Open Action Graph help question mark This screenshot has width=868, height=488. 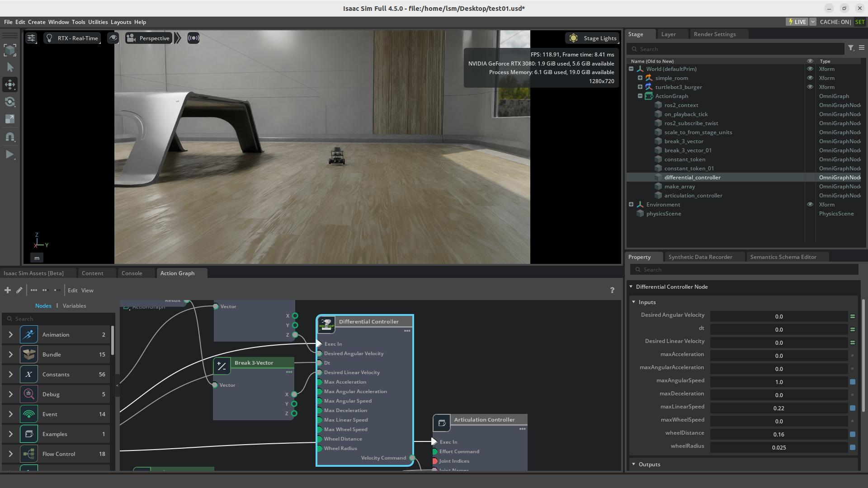click(x=612, y=290)
